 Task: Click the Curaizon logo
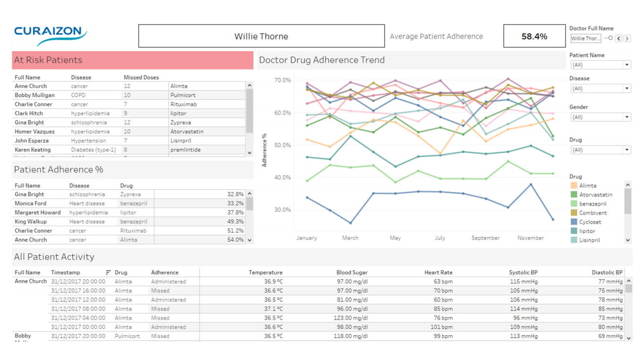[51, 36]
